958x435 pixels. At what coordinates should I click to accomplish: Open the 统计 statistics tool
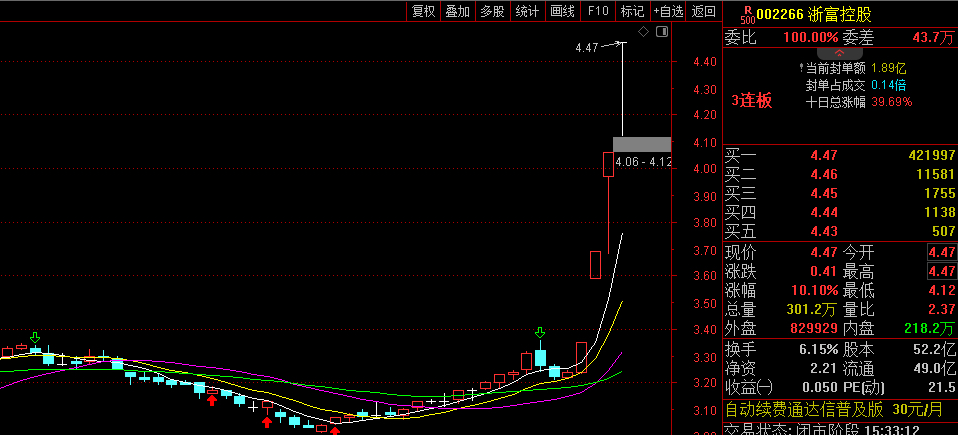527,11
